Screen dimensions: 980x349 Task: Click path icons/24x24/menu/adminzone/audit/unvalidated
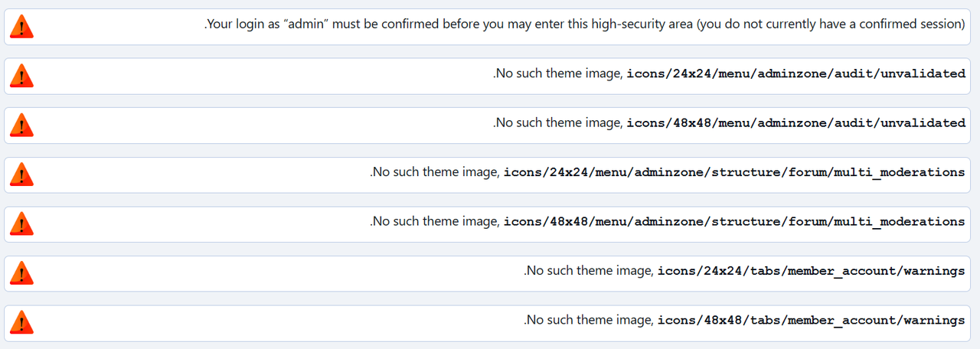click(796, 74)
